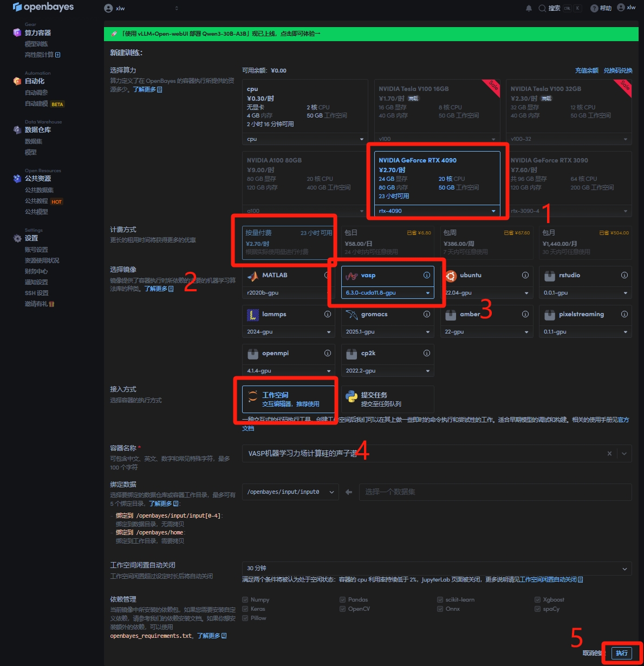Toggle the Pandas dependency checkbox
Viewport: 644px width, 666px height.
pos(343,599)
